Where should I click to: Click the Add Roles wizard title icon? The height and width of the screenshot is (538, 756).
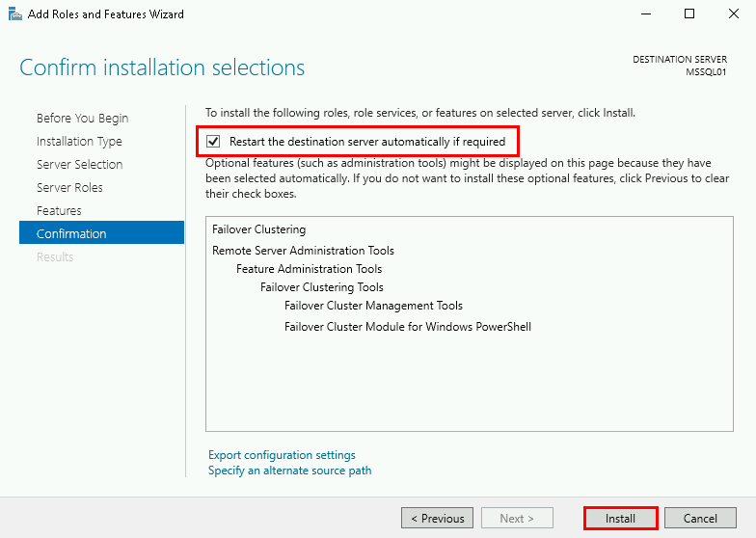point(15,14)
